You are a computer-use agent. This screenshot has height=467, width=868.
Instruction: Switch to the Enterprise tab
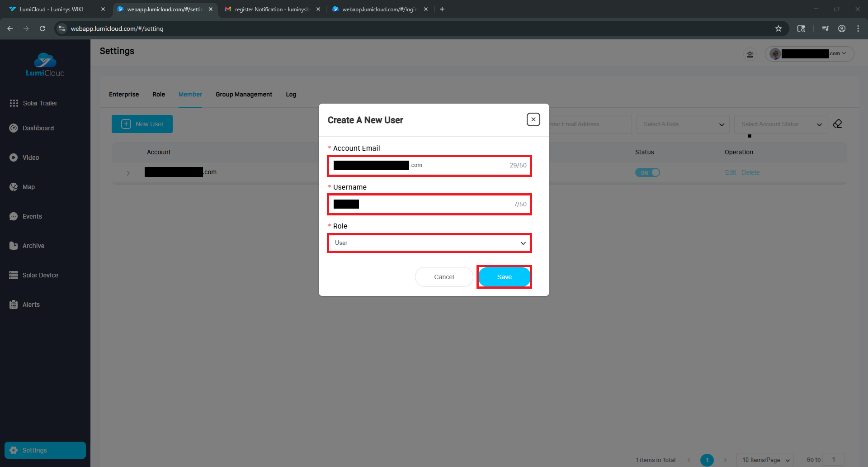pyautogui.click(x=124, y=95)
